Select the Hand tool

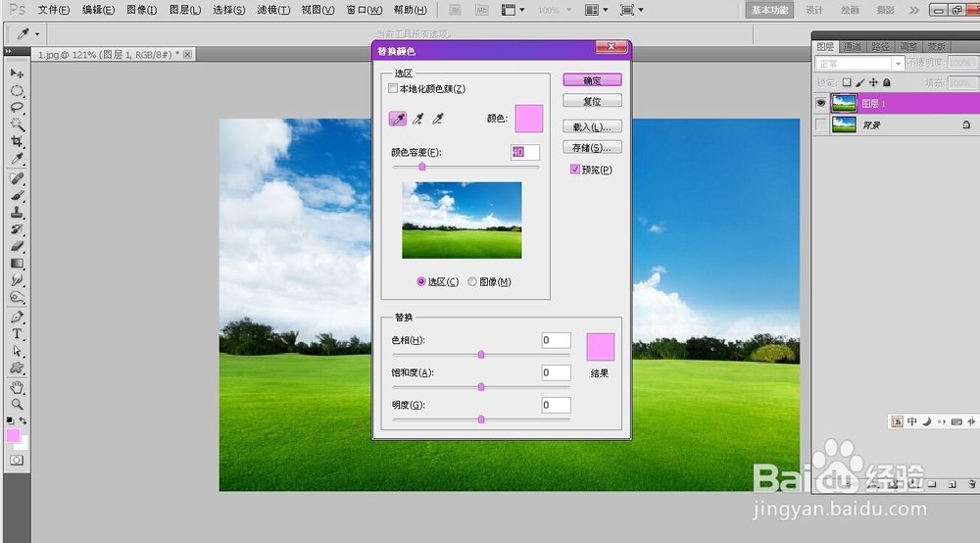tap(17, 387)
